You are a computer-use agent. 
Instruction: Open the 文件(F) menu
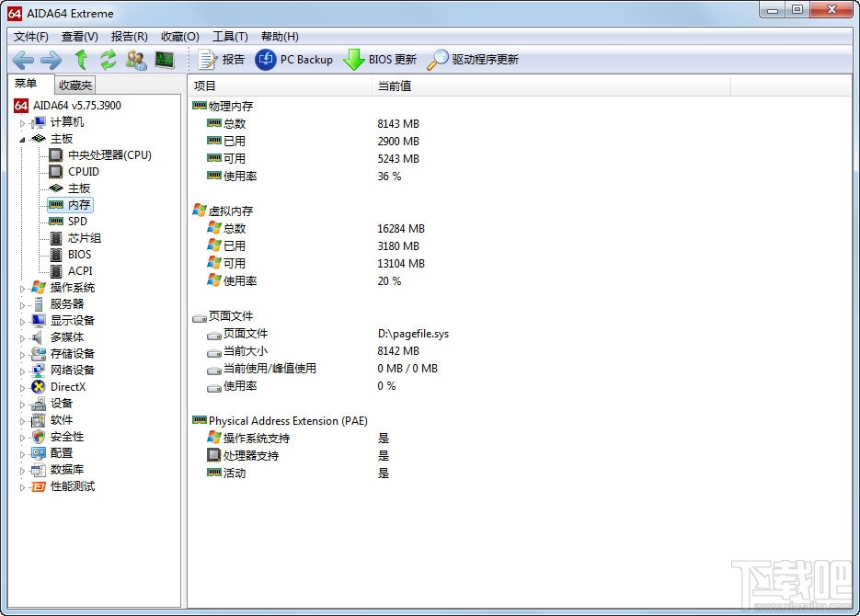click(x=30, y=37)
